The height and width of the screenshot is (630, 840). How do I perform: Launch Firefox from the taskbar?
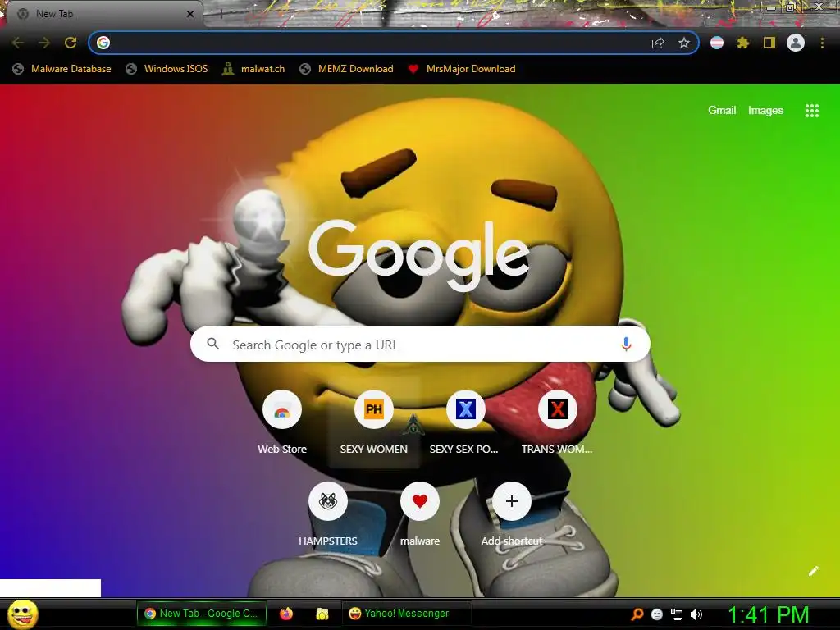(x=286, y=614)
